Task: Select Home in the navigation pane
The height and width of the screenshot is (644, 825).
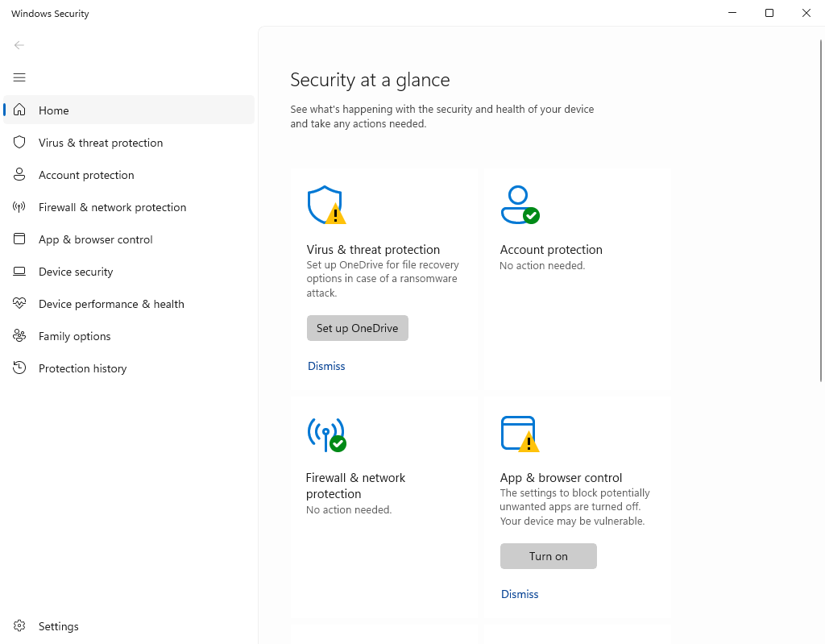Action: (54, 110)
